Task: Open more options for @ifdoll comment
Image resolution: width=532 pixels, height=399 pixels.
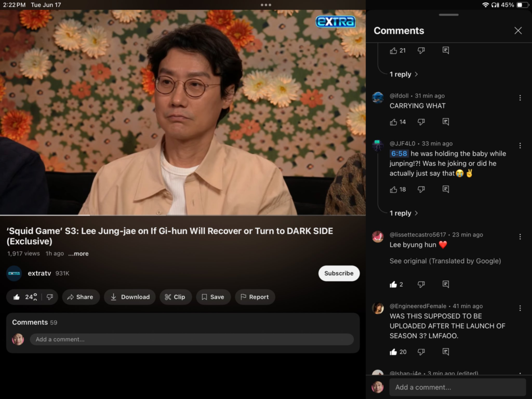Action: pyautogui.click(x=520, y=98)
